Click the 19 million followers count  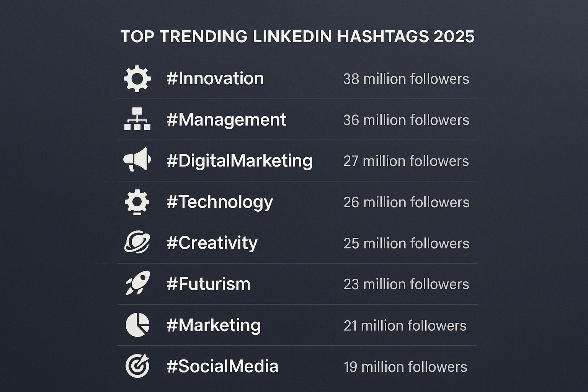pyautogui.click(x=405, y=367)
